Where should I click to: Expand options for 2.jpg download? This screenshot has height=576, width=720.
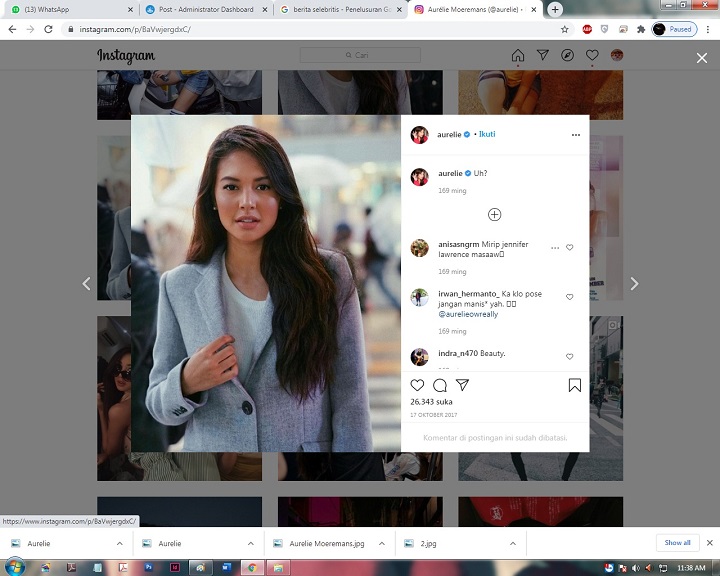pyautogui.click(x=513, y=543)
